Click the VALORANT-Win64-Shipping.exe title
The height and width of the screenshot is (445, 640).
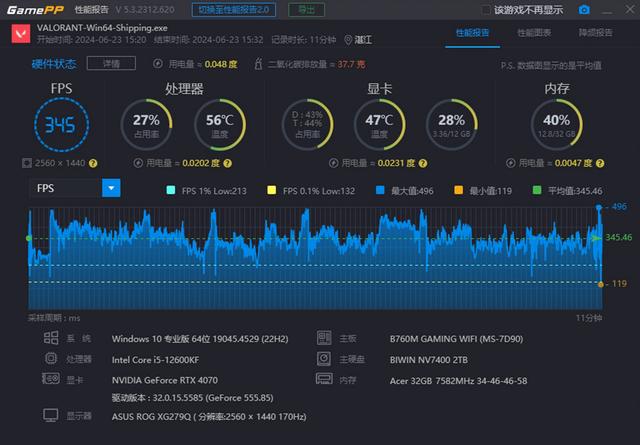click(102, 28)
